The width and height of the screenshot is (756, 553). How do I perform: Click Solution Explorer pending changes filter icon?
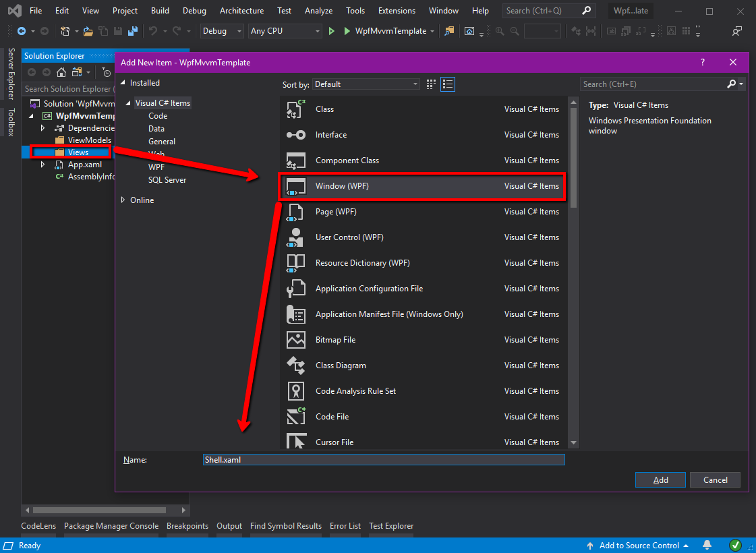click(x=107, y=72)
